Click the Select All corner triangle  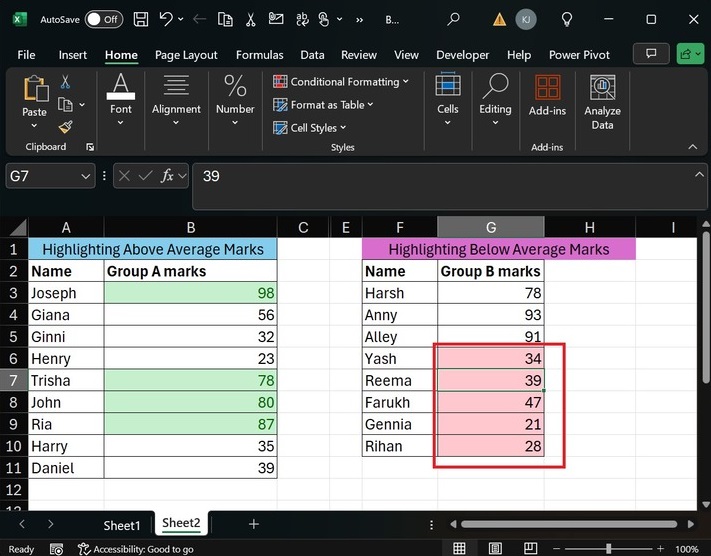(18, 227)
